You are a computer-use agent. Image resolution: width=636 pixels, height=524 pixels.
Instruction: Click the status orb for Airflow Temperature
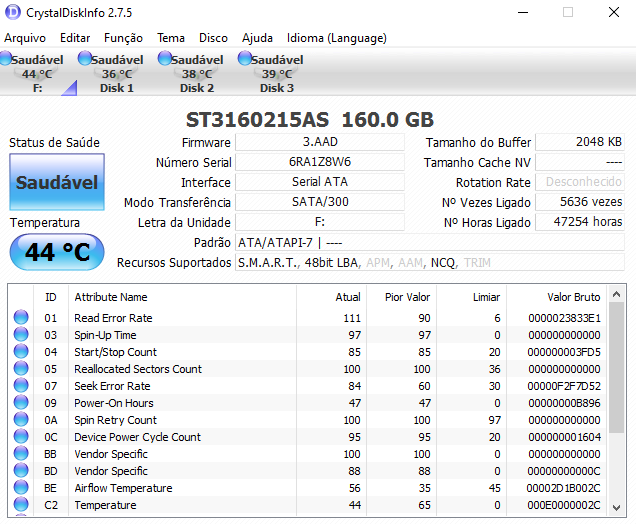click(x=21, y=488)
